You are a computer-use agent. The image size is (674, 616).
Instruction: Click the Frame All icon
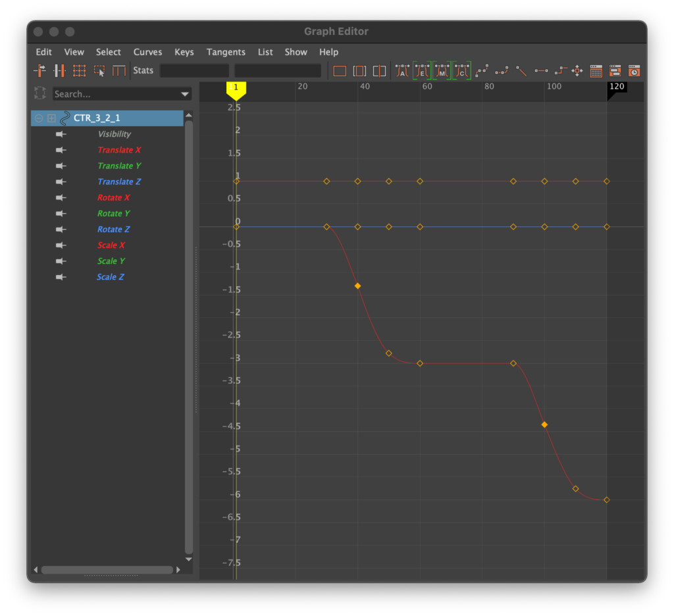340,70
